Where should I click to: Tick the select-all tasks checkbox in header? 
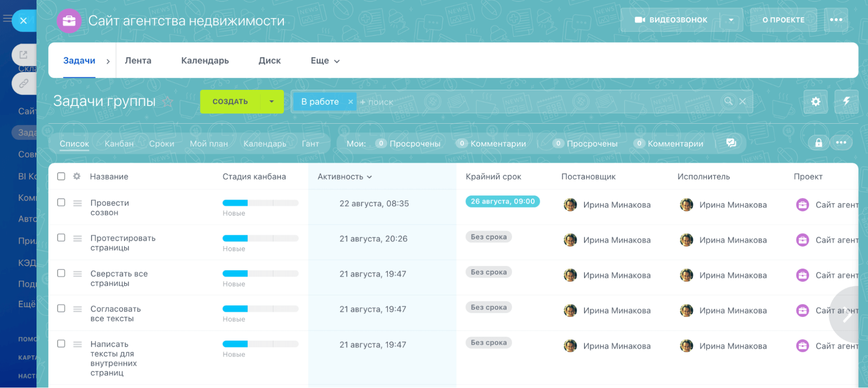click(x=61, y=176)
